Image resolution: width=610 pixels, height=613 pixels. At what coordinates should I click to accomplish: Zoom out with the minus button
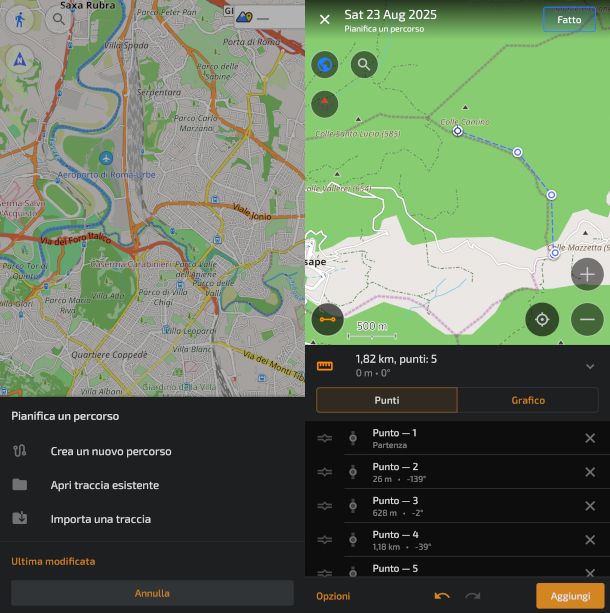[587, 320]
